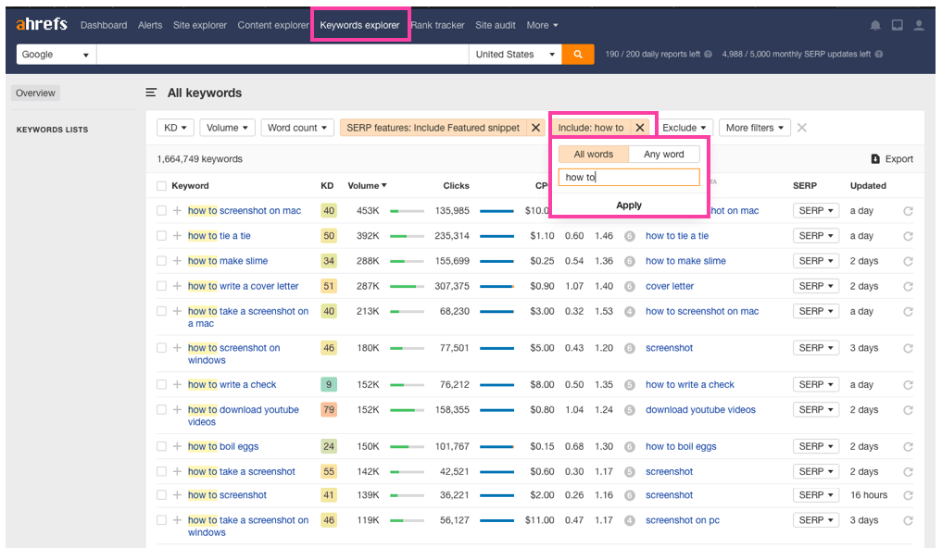Expand the KD filter dropdown
The width and height of the screenshot is (942, 560).
(x=175, y=128)
